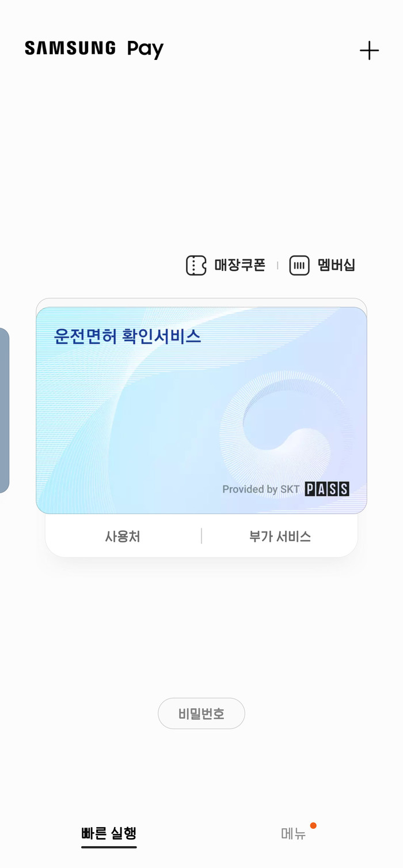The height and width of the screenshot is (868, 403).
Task: Tap the 운전면허 확인서비스 title text
Action: tap(127, 336)
